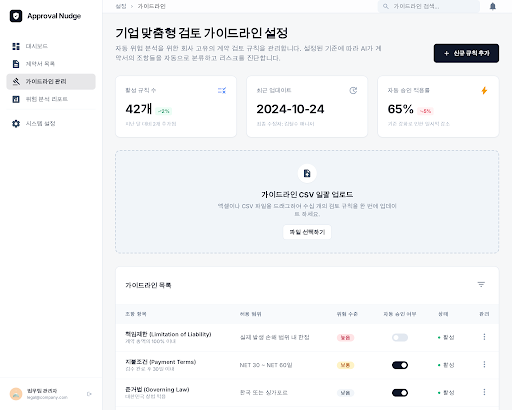The width and height of the screenshot is (512, 410).
Task: Open more options for Payment Terms row
Action: pos(484,365)
